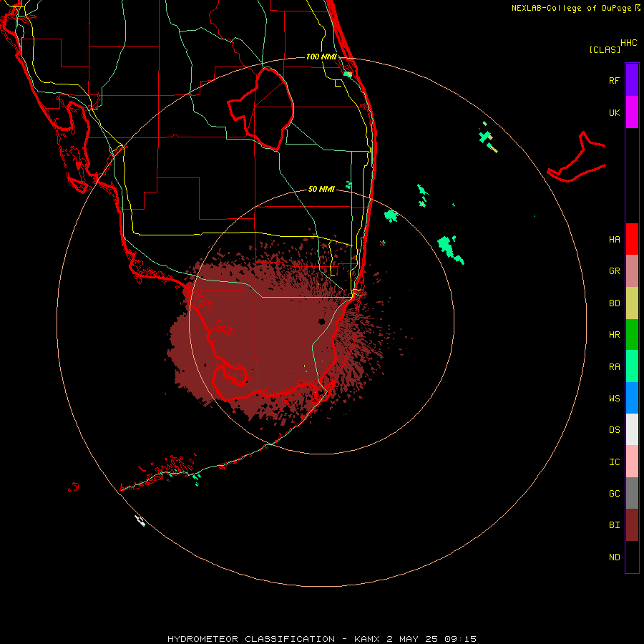Click the "DS" legend label
Image resolution: width=644 pixels, height=644 pixels.
coord(614,430)
